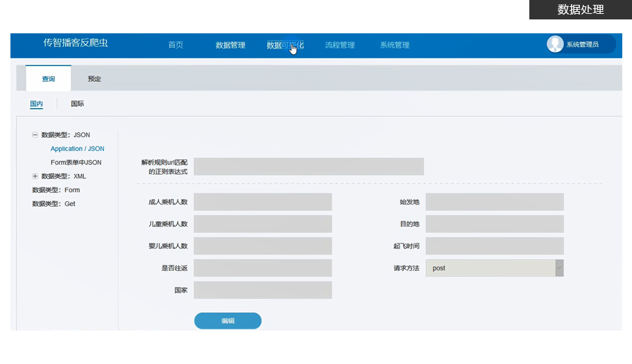Select 数据类型: Form in the tree
632x364 pixels.
click(x=56, y=190)
